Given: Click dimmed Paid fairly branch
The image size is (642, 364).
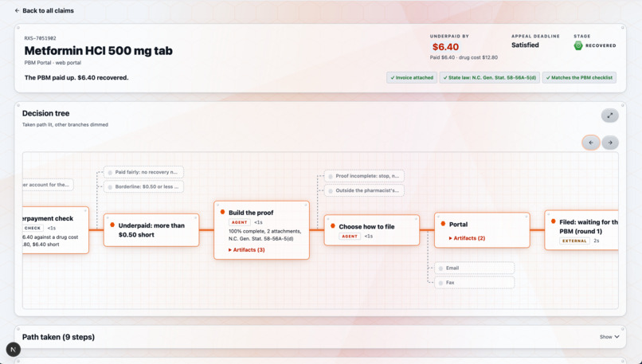Looking at the screenshot, I should pos(143,172).
